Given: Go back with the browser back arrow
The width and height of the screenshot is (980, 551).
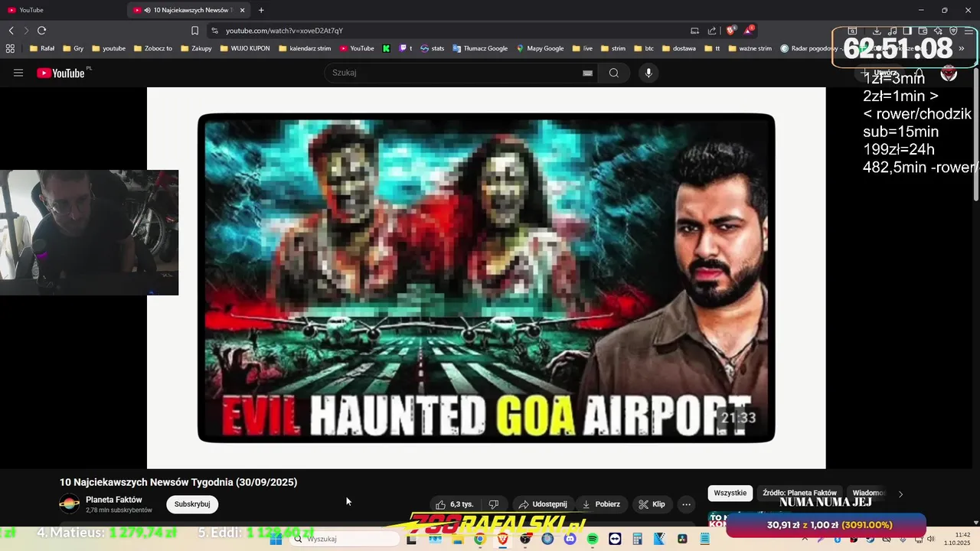Looking at the screenshot, I should [x=11, y=31].
